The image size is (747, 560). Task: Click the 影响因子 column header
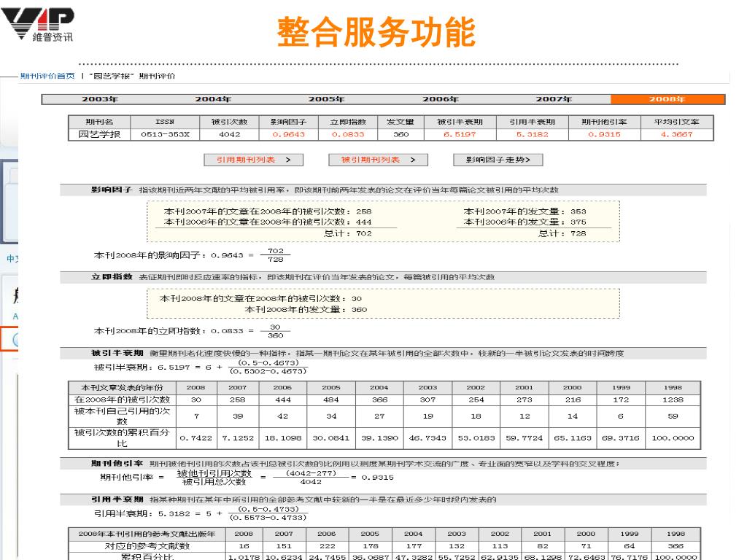(x=288, y=122)
